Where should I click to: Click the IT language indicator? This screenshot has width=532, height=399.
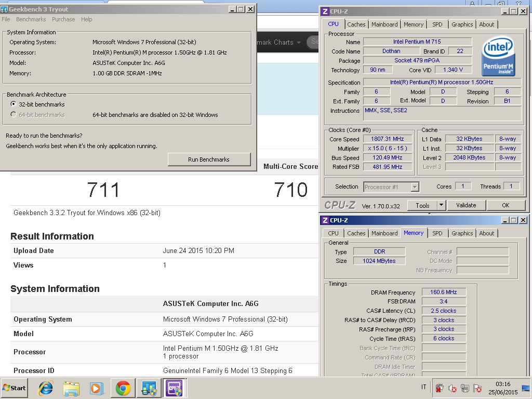coord(423,387)
